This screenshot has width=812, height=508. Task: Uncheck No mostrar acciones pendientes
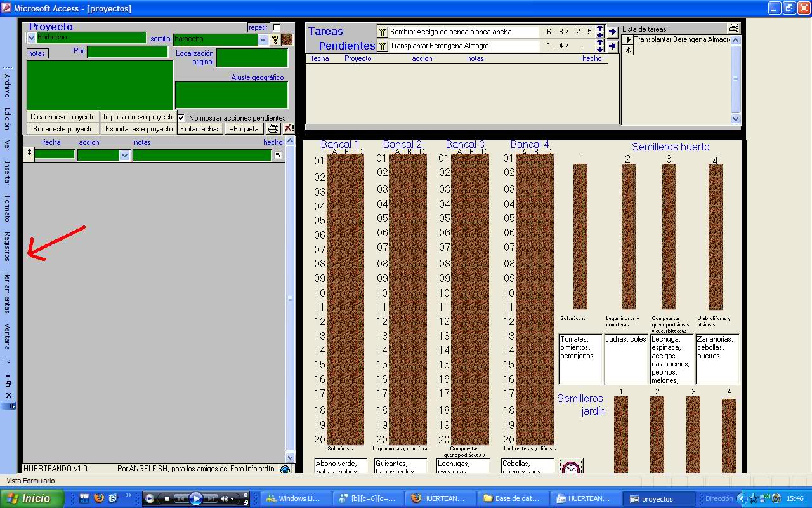181,117
